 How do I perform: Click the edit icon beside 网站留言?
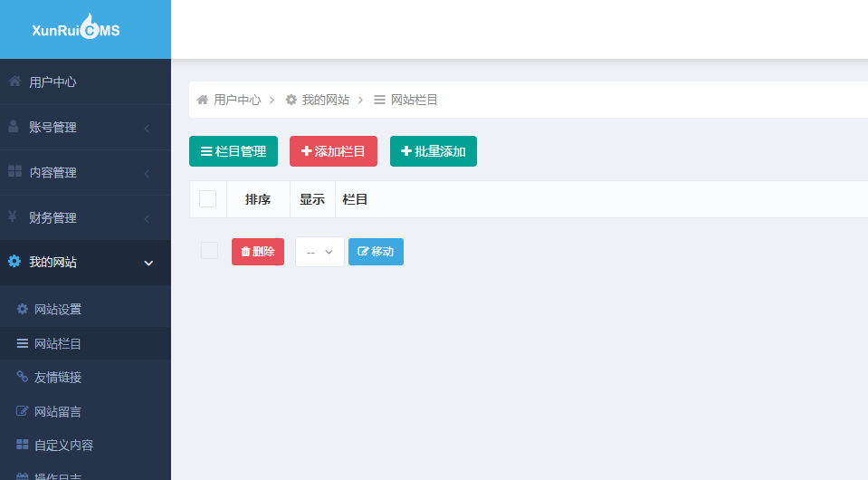22,411
